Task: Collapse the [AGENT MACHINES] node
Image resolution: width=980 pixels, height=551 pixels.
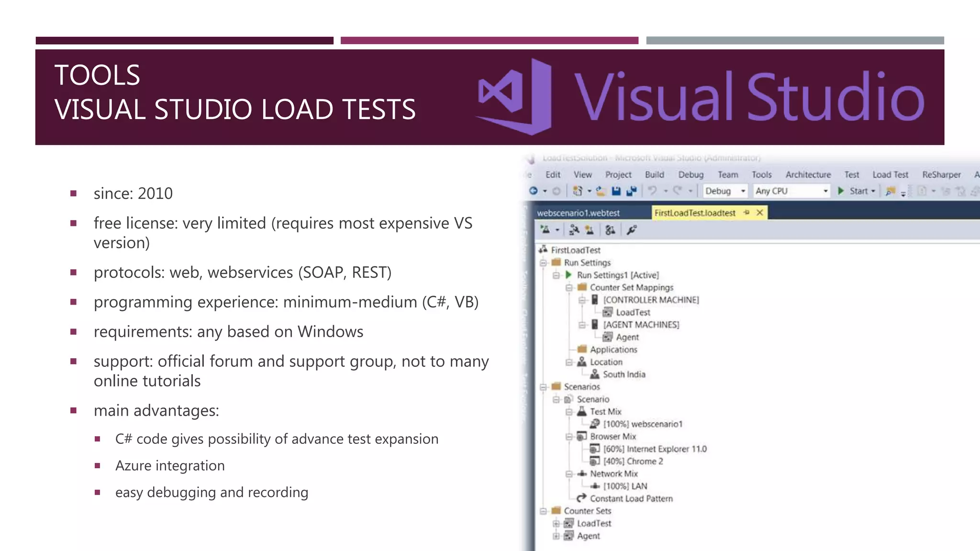Action: (582, 325)
